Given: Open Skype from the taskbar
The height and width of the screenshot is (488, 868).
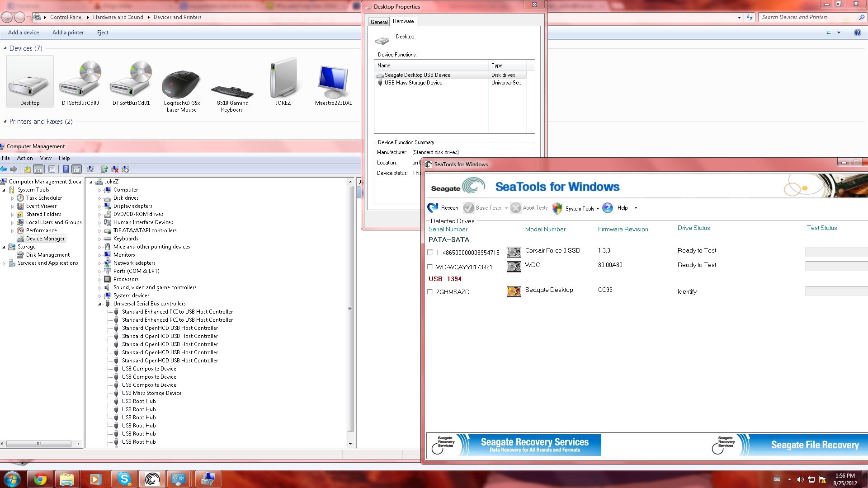Looking at the screenshot, I should (124, 479).
